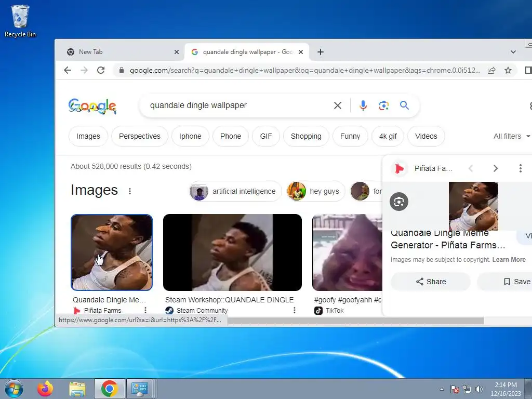Click the address bar URL
Image resolution: width=532 pixels, height=399 pixels.
304,70
